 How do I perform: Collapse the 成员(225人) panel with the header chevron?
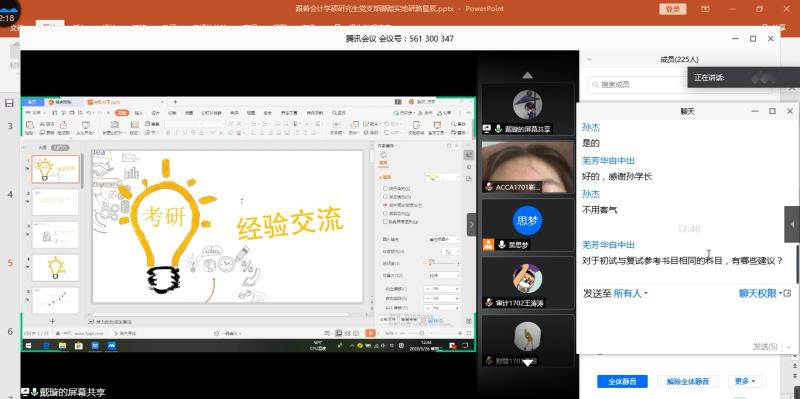pyautogui.click(x=589, y=60)
